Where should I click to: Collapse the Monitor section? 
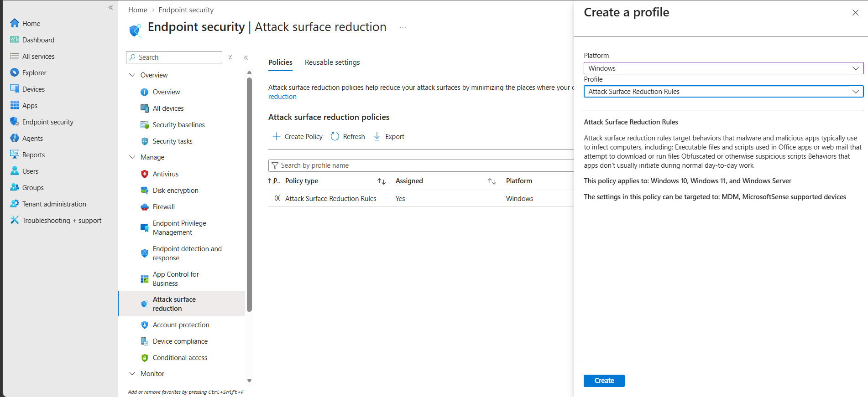[132, 374]
